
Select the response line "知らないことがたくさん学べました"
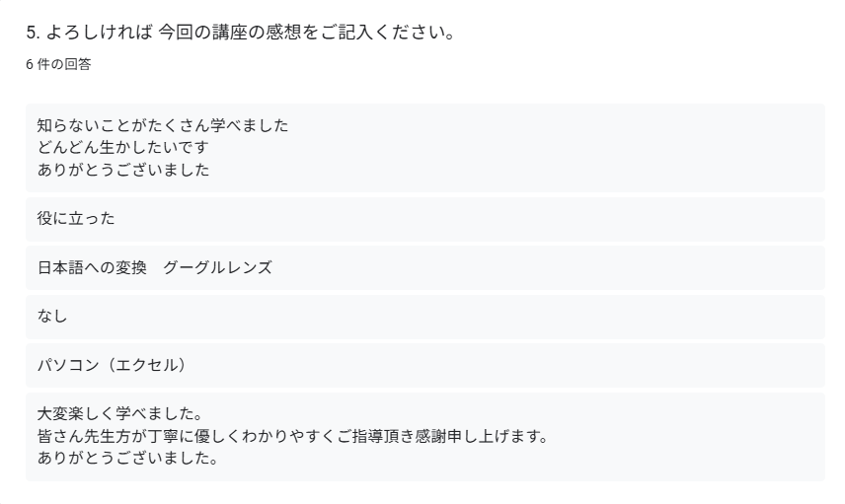[163, 126]
